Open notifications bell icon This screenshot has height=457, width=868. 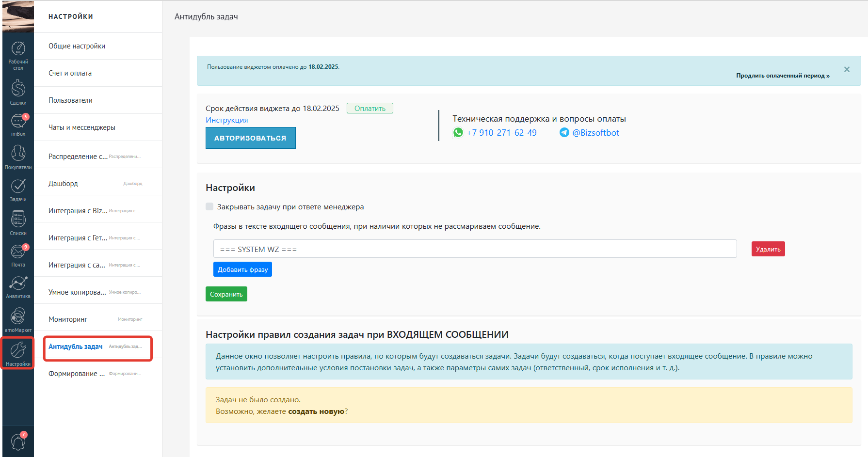pos(18,441)
